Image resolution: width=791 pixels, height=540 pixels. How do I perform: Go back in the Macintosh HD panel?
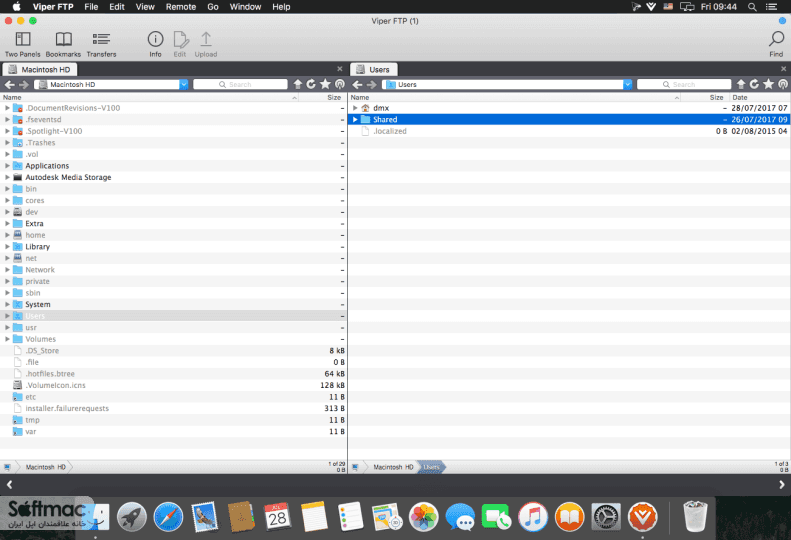(x=10, y=84)
